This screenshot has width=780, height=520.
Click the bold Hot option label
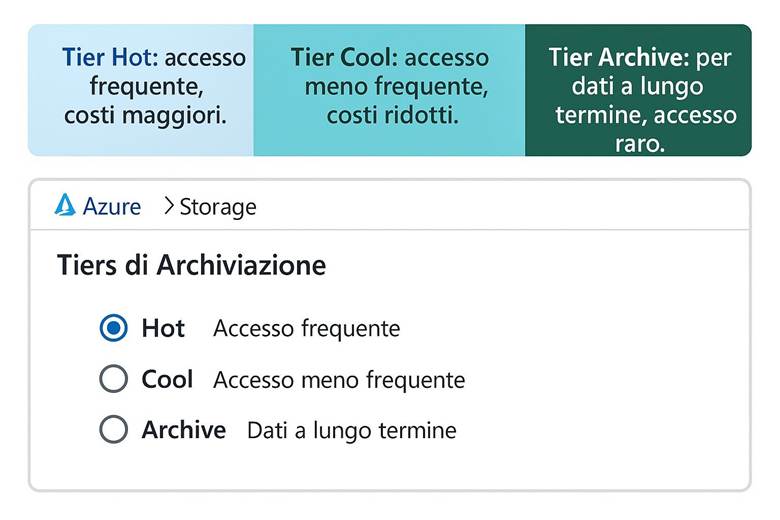click(x=163, y=328)
